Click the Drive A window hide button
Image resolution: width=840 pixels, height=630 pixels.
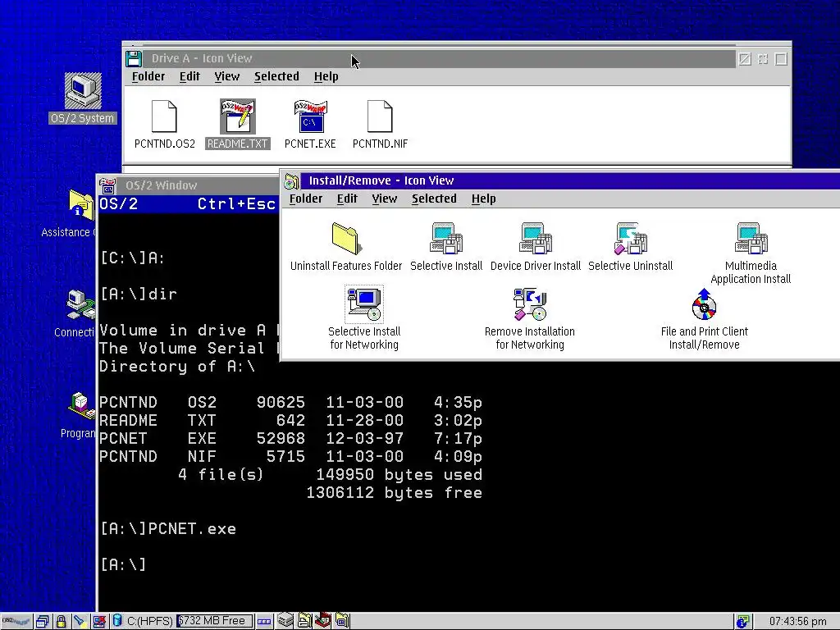763,59
